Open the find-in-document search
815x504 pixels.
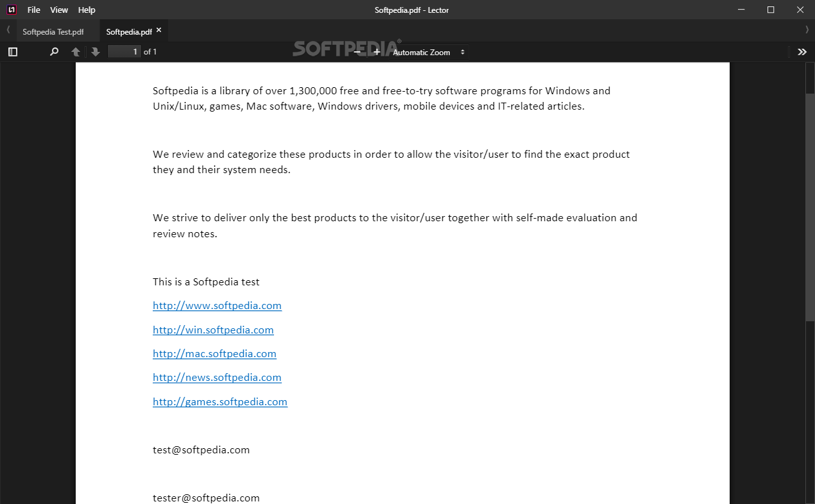click(x=54, y=52)
